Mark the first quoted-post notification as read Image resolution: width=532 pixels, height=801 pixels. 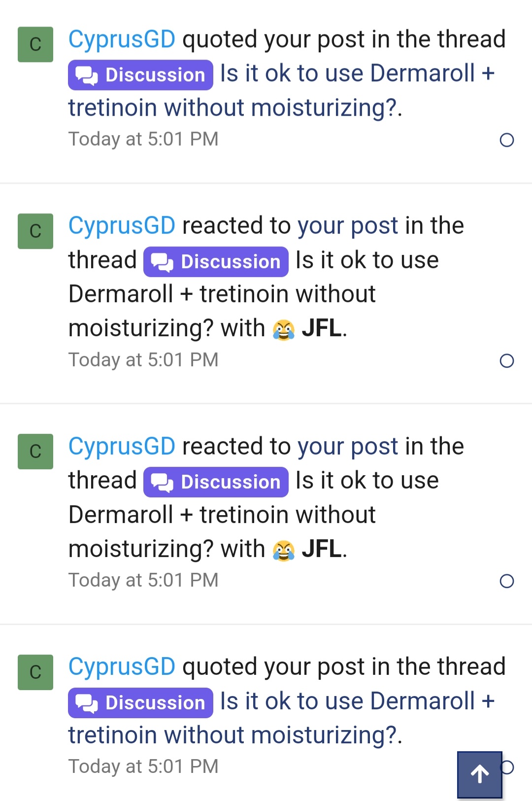[506, 140]
